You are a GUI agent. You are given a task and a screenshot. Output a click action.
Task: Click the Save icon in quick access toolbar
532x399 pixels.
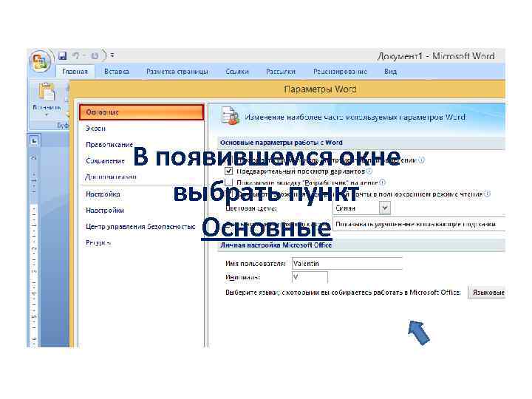(x=63, y=55)
